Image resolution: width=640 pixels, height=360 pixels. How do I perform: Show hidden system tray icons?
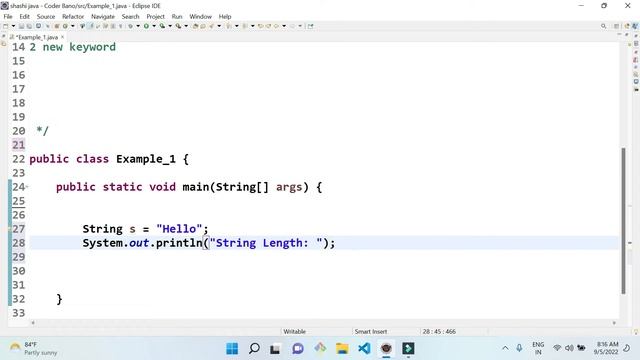click(x=505, y=348)
